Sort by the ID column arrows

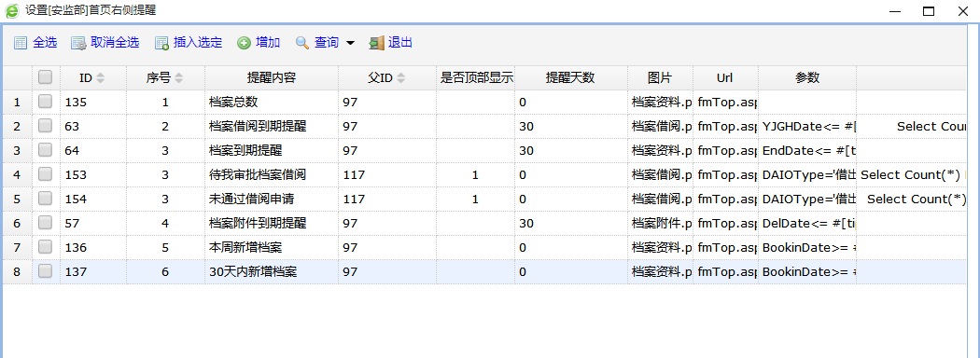point(100,78)
